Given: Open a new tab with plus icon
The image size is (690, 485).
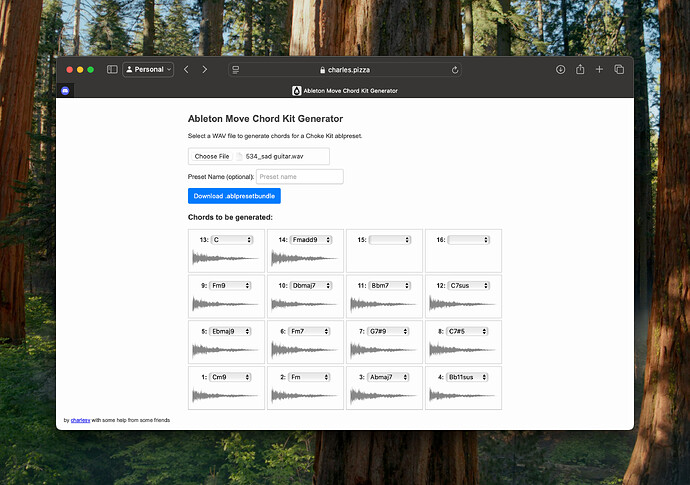Looking at the screenshot, I should [x=599, y=69].
